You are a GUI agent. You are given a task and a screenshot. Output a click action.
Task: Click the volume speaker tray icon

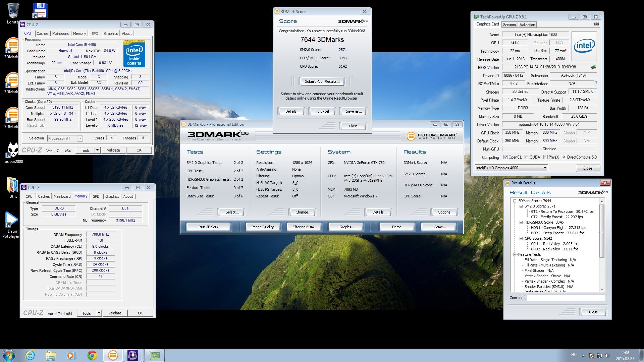tap(607, 356)
